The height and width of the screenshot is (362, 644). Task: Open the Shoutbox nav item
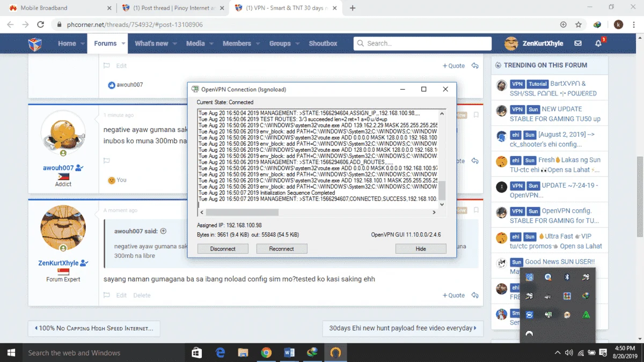click(x=323, y=43)
